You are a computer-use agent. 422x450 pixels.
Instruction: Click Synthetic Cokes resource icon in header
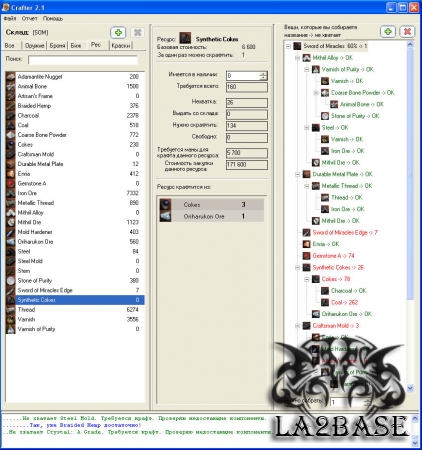click(x=185, y=38)
